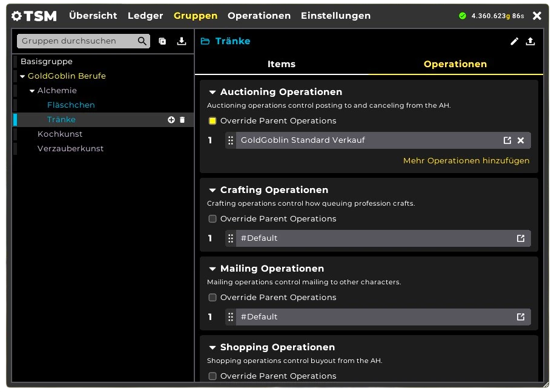Screen dimensions: 554x392
Task: Select Mailing #Default operation row
Action: pos(378,317)
